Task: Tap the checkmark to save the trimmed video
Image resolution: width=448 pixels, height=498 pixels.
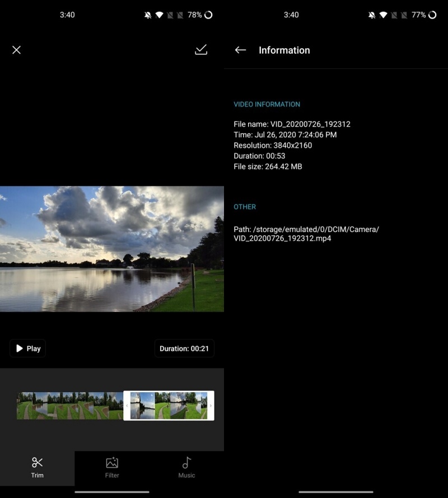Action: click(200, 50)
